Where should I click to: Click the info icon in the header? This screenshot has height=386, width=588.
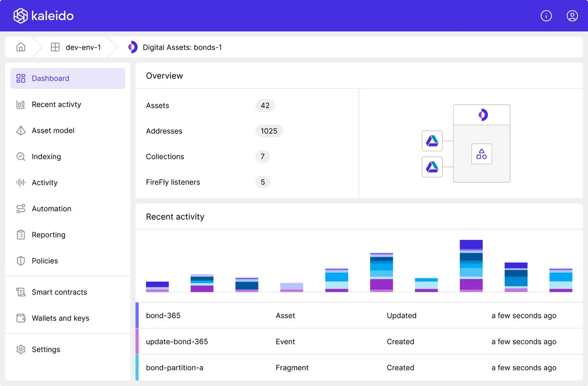click(546, 16)
